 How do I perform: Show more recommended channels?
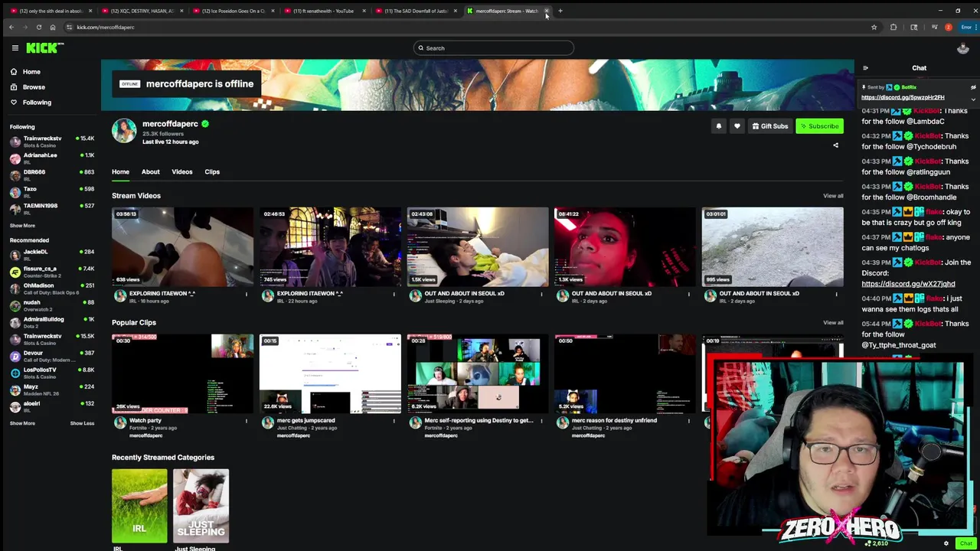coord(22,423)
